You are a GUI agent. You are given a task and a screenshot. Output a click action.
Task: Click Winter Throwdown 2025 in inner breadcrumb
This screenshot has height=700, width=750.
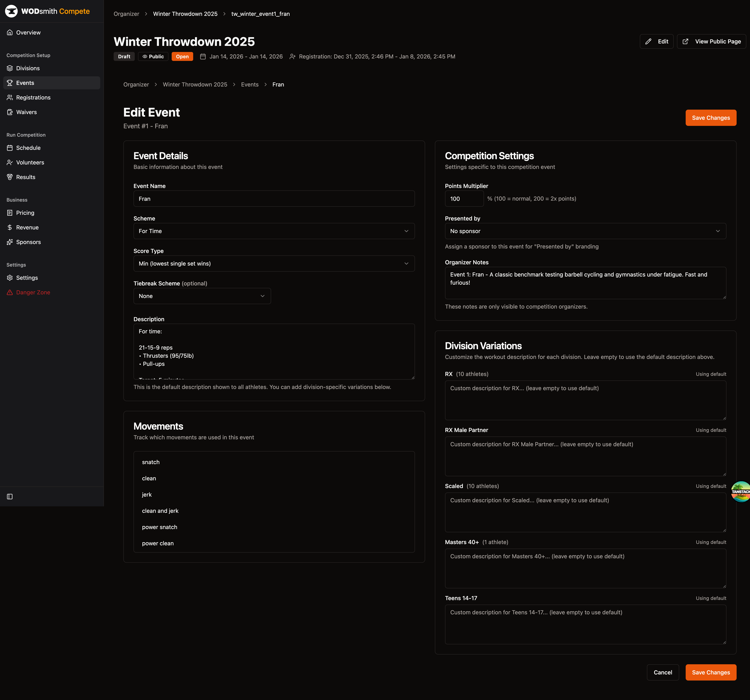[195, 84]
